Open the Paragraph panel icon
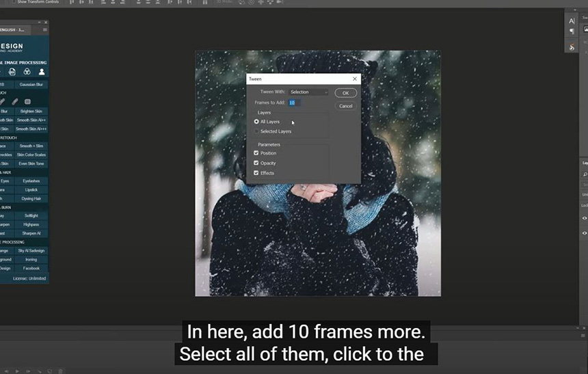This screenshot has height=374, width=588. coord(572,31)
